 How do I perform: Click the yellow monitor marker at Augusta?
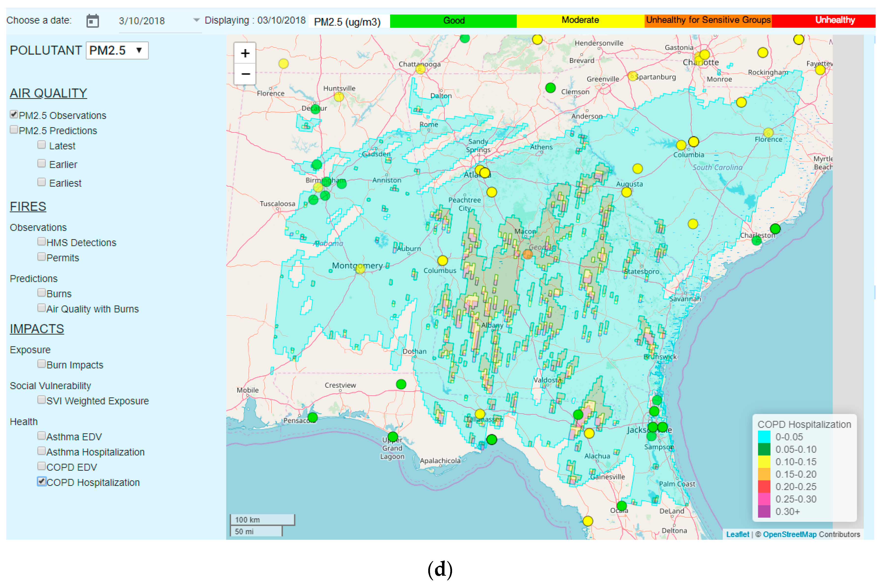click(626, 192)
